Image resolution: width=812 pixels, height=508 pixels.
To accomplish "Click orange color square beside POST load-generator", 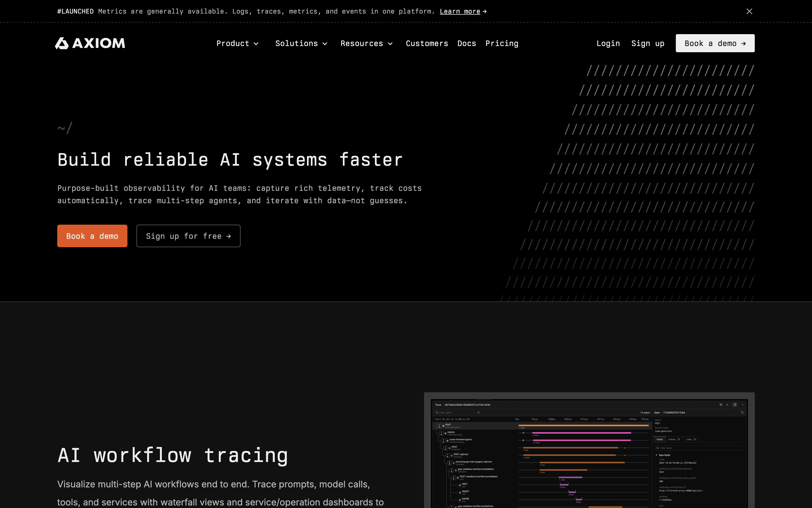I will (443, 426).
